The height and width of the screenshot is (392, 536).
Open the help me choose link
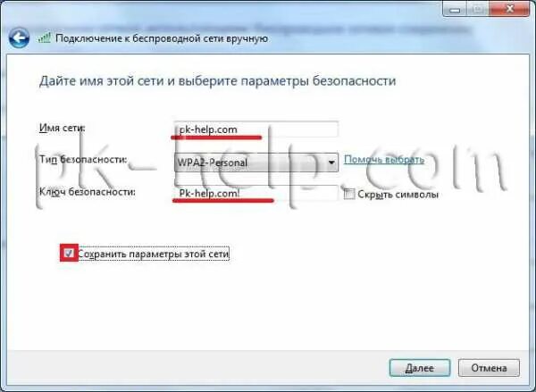384,159
